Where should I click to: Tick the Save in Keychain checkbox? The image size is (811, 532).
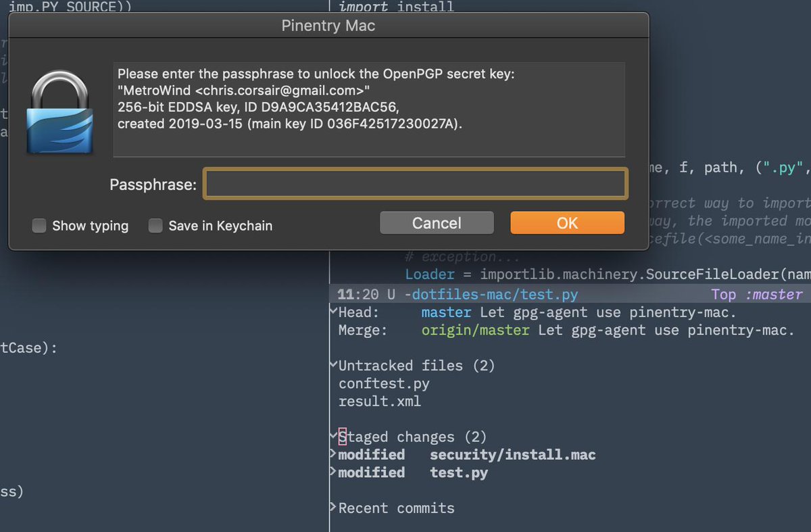click(x=155, y=226)
